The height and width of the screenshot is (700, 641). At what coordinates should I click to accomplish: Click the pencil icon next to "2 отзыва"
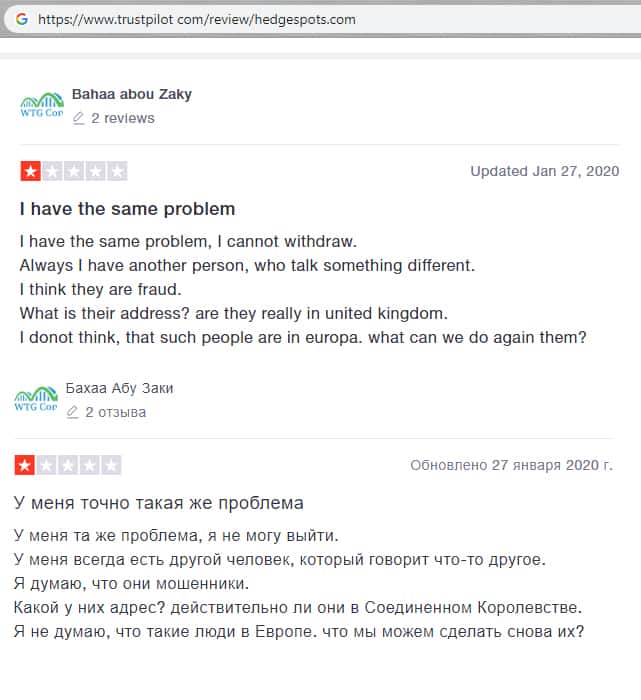point(73,412)
